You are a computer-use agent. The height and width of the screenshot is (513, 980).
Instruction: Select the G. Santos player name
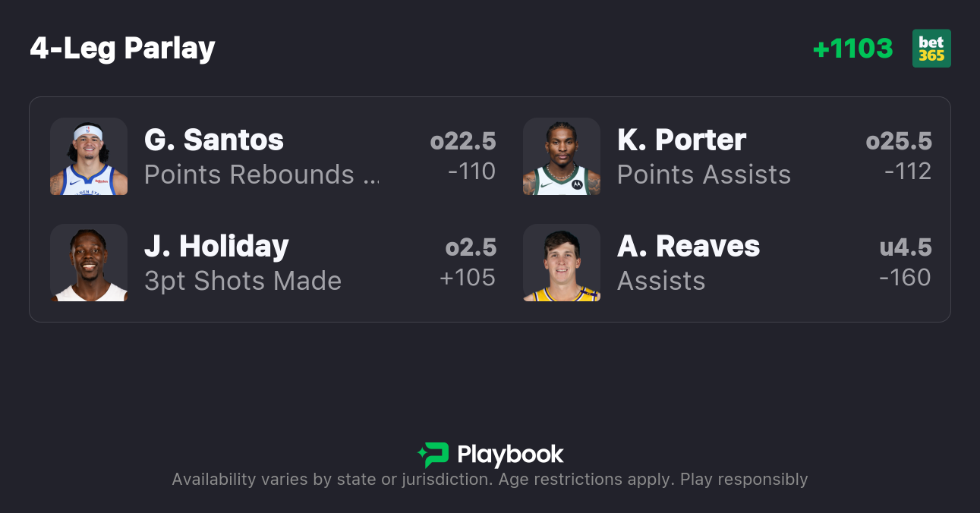214,140
